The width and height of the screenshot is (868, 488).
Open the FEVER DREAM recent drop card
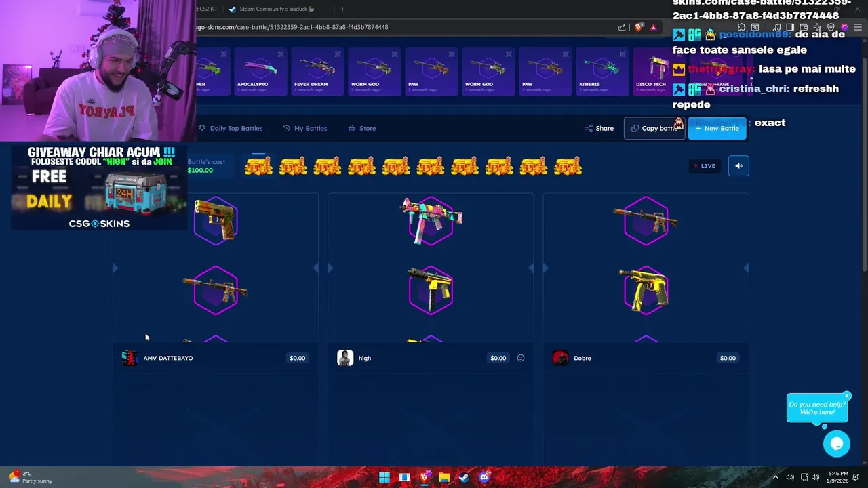point(317,72)
